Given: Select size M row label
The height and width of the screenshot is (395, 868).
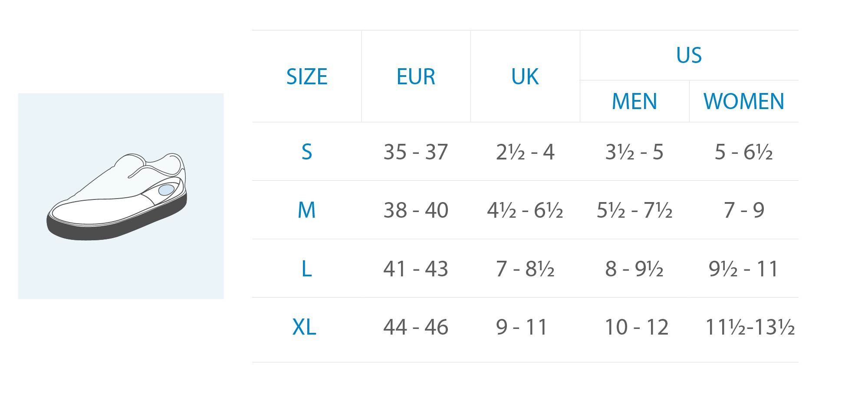Looking at the screenshot, I should (x=306, y=210).
